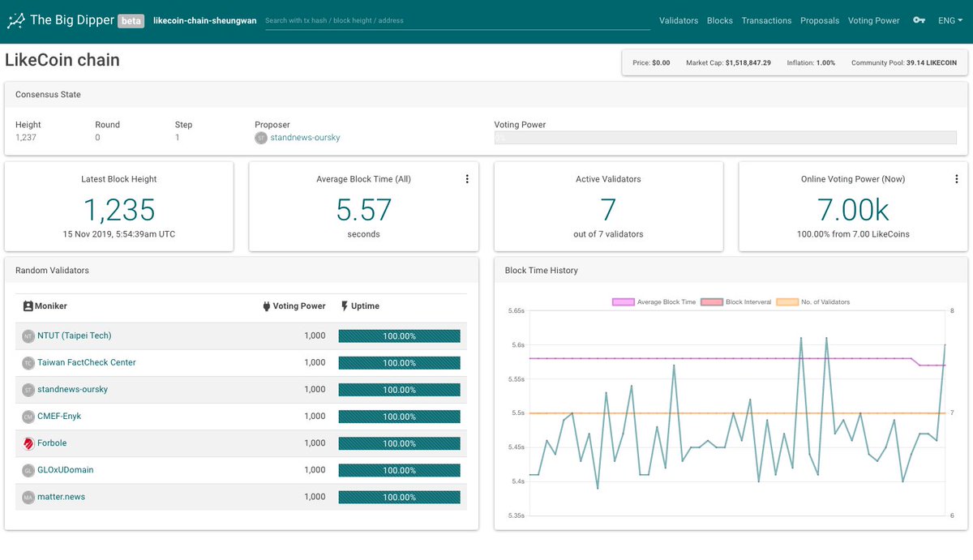Screen dimensions: 973x560
Task: Open Online Voting Power options menu
Action: click(x=957, y=179)
